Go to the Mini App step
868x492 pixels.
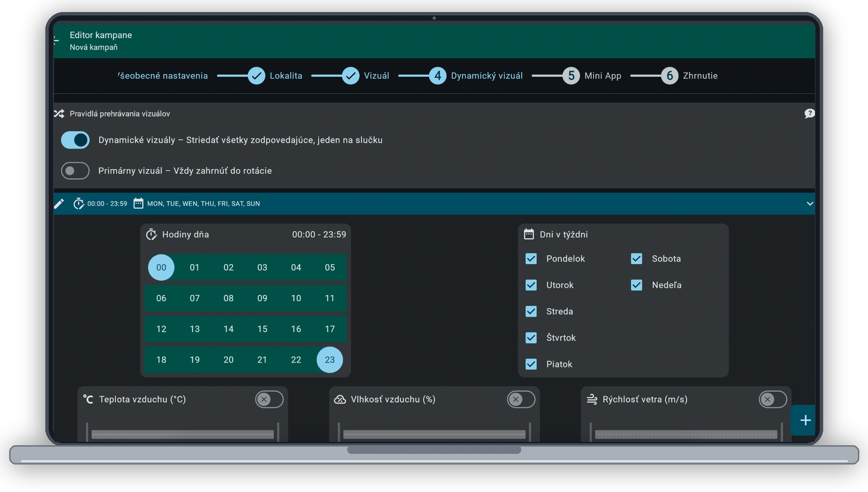pyautogui.click(x=603, y=76)
